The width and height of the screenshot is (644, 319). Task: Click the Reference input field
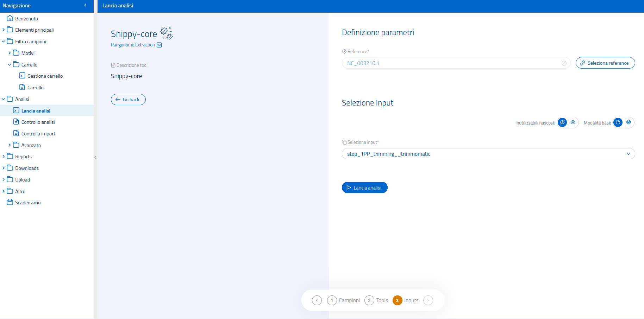coord(451,63)
